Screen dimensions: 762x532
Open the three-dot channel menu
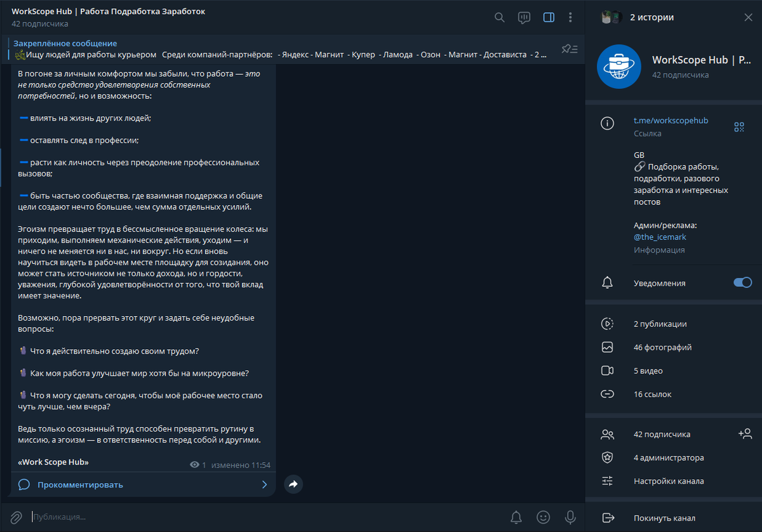[x=570, y=18]
